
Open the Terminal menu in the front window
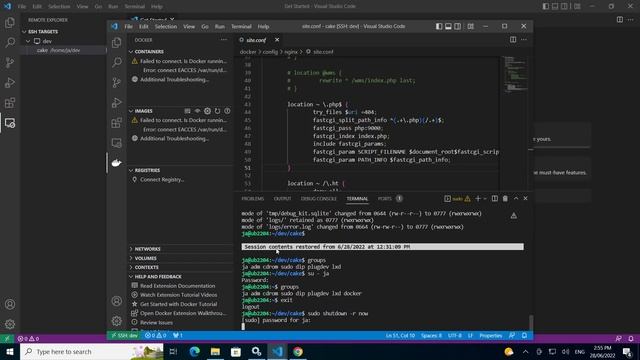tap(241, 26)
